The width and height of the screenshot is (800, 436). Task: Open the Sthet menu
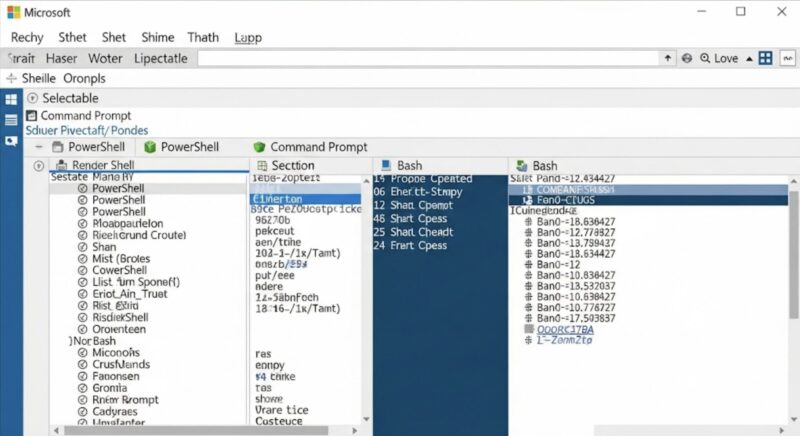72,37
